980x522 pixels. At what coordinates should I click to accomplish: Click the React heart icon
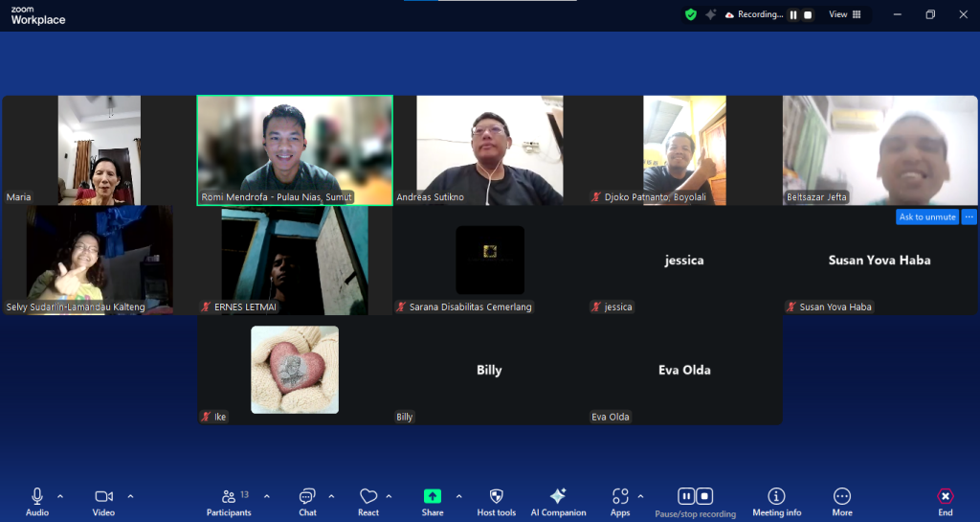pyautogui.click(x=368, y=502)
